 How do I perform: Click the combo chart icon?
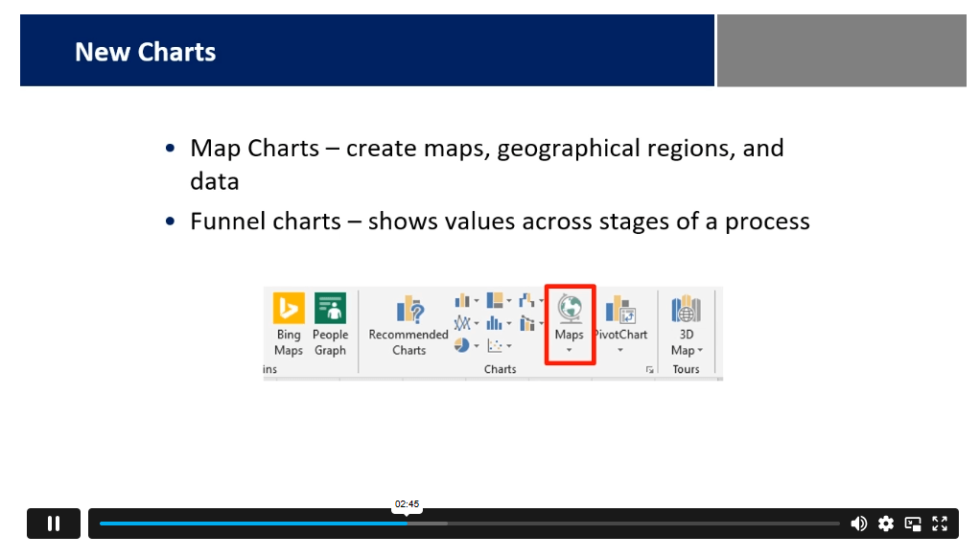526,322
